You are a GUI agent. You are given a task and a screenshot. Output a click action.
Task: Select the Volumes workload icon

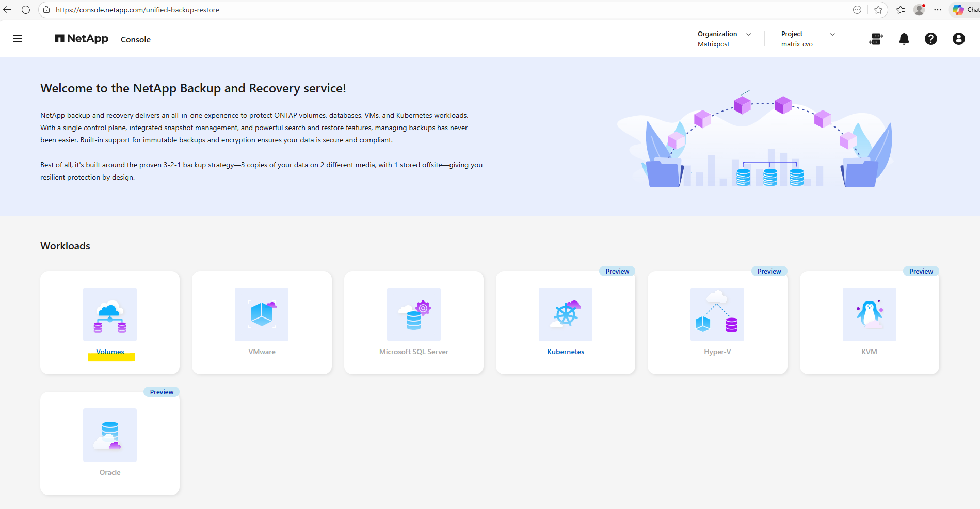(x=110, y=314)
